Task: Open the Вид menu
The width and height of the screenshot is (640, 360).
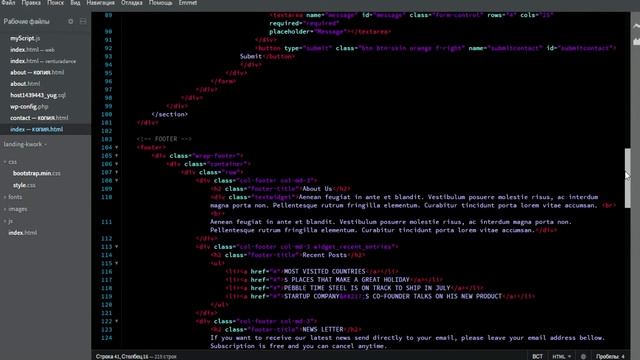Action: pos(75,3)
